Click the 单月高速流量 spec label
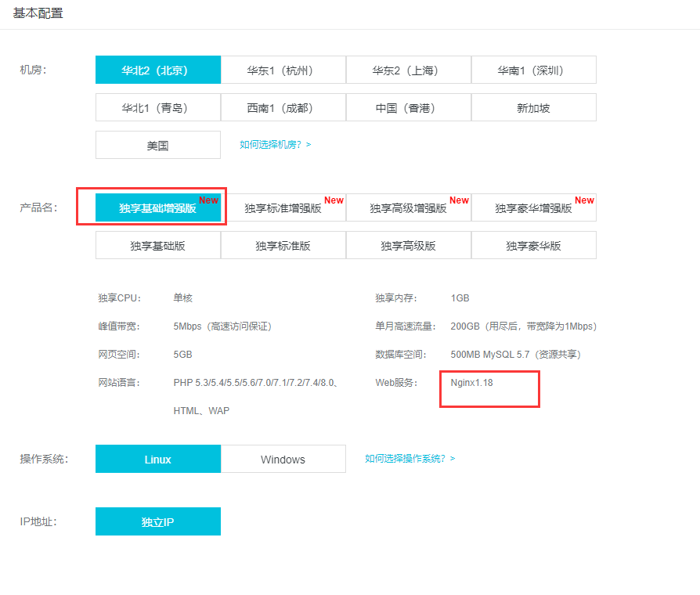 (406, 326)
